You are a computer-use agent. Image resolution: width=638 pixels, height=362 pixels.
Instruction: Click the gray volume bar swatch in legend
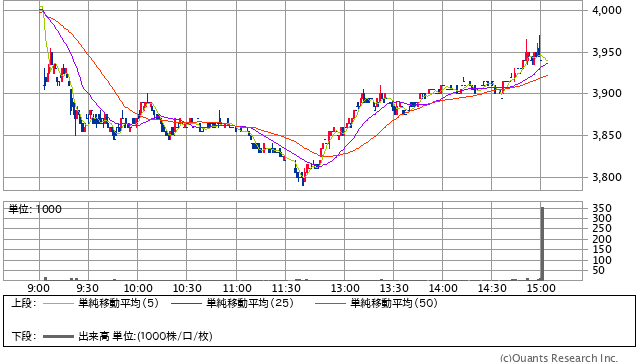coord(58,336)
